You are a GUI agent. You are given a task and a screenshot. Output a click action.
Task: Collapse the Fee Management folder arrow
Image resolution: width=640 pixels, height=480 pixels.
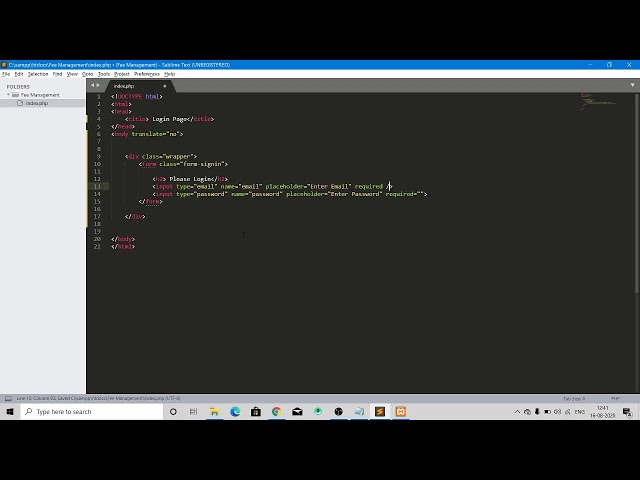[8, 95]
